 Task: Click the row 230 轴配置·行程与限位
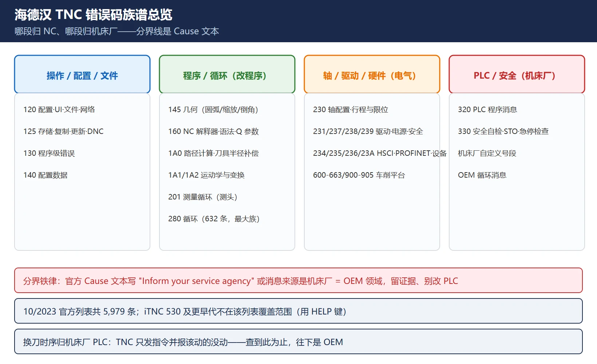pyautogui.click(x=351, y=110)
